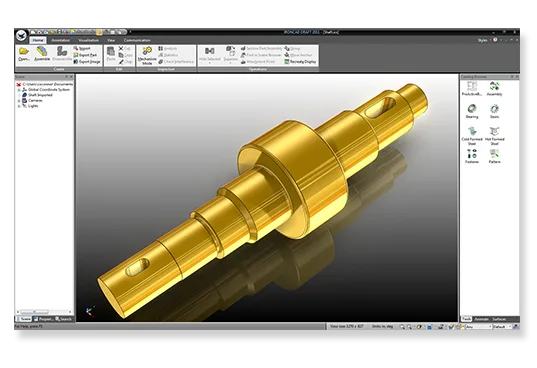The width and height of the screenshot is (537, 368).
Task: Open the first Catalog Browser item
Action: coord(472,89)
